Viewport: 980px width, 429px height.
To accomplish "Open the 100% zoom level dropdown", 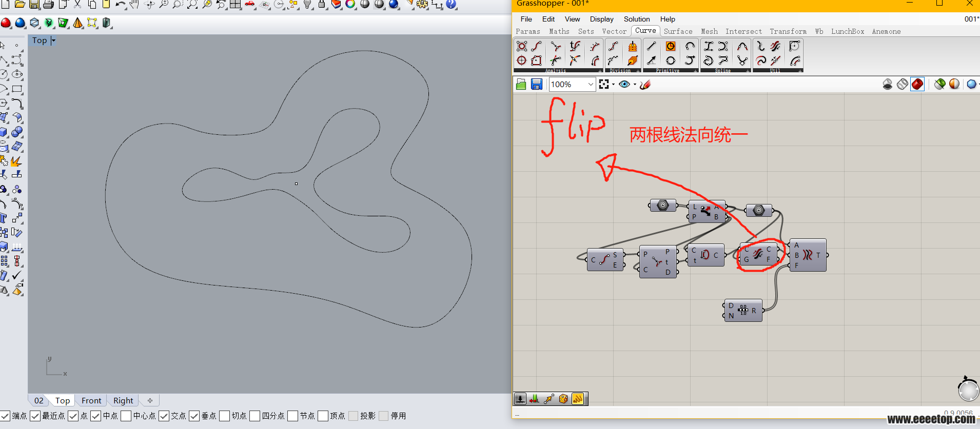I will [591, 84].
